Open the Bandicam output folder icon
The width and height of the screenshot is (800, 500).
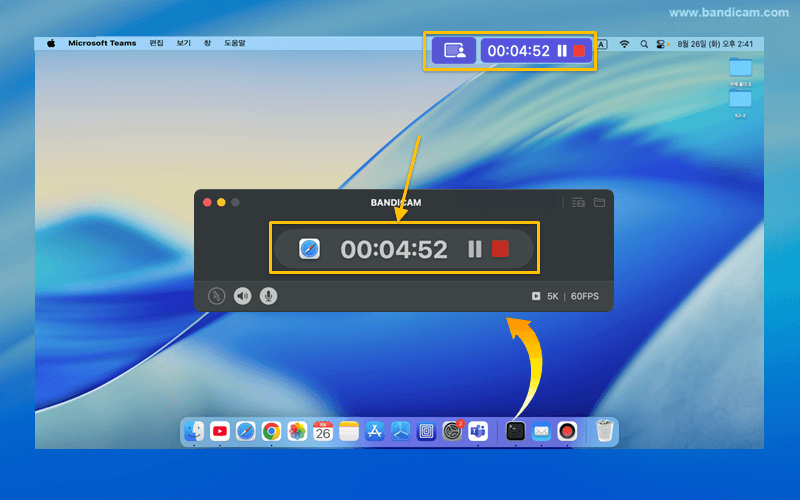pos(599,202)
